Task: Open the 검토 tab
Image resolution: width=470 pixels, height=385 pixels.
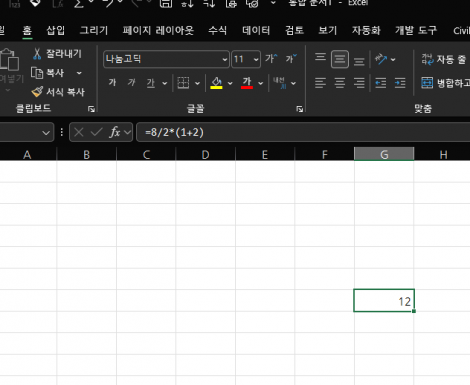Action: click(294, 30)
